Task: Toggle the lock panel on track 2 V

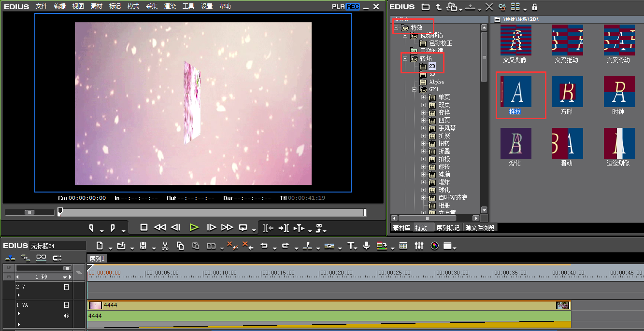Action: (67, 287)
